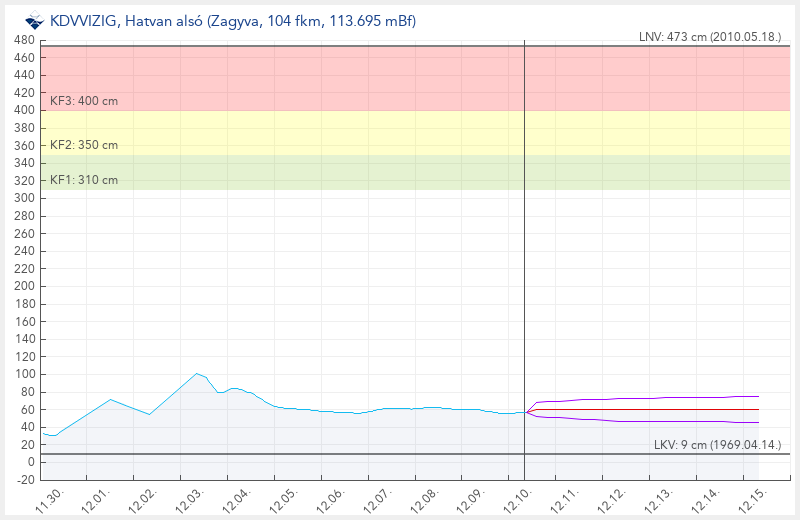
Task: Select the KF3: 400 cm threshold label
Action: pyautogui.click(x=84, y=101)
